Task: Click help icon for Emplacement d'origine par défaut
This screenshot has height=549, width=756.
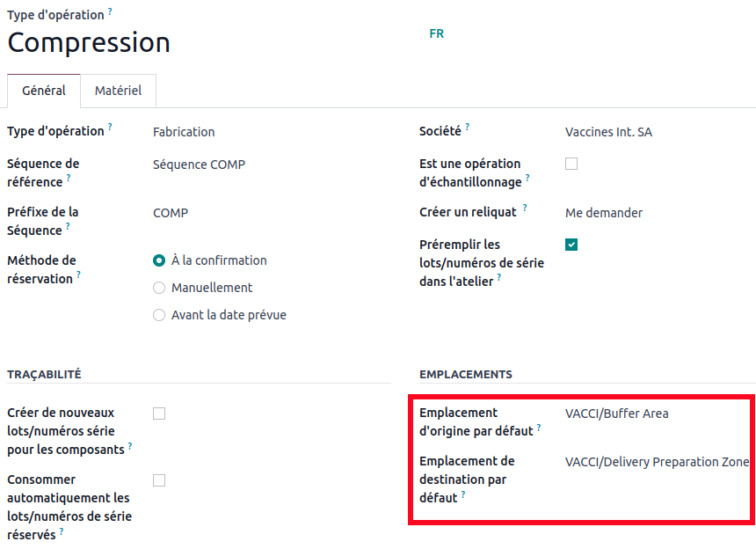Action: coord(539,428)
